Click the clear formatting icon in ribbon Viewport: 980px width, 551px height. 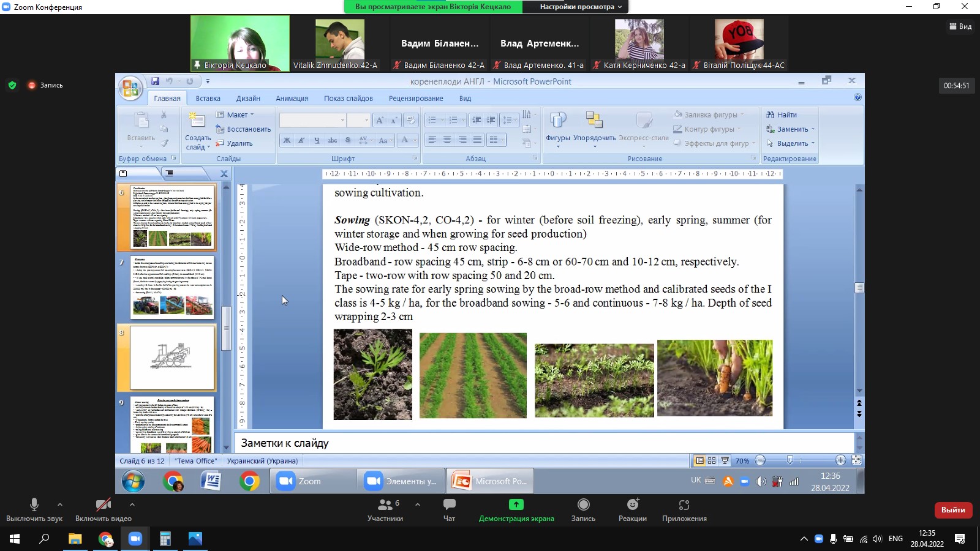(410, 120)
